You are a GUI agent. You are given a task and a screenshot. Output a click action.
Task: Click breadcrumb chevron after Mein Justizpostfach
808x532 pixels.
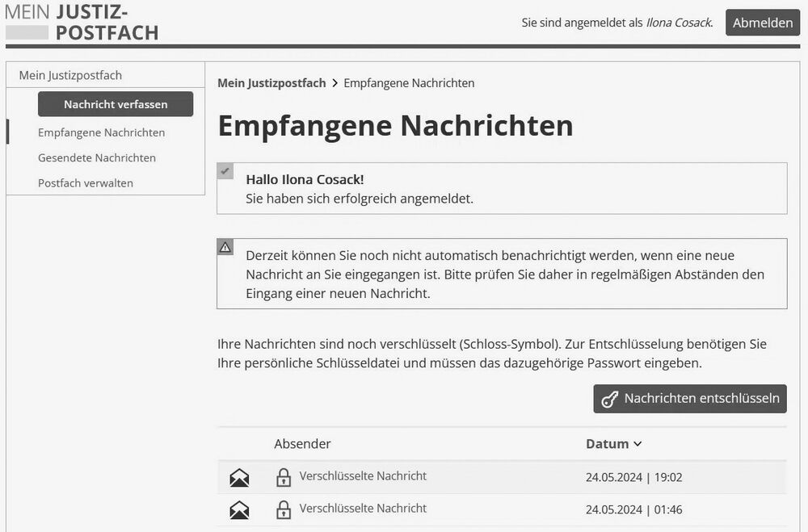coord(335,83)
